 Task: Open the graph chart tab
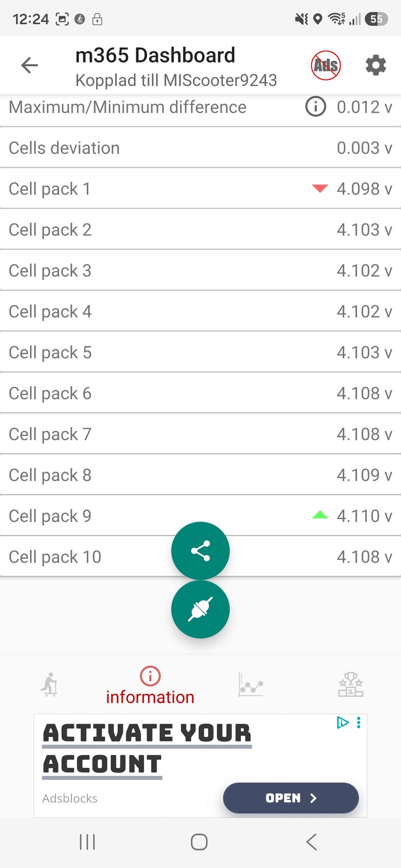point(251,684)
